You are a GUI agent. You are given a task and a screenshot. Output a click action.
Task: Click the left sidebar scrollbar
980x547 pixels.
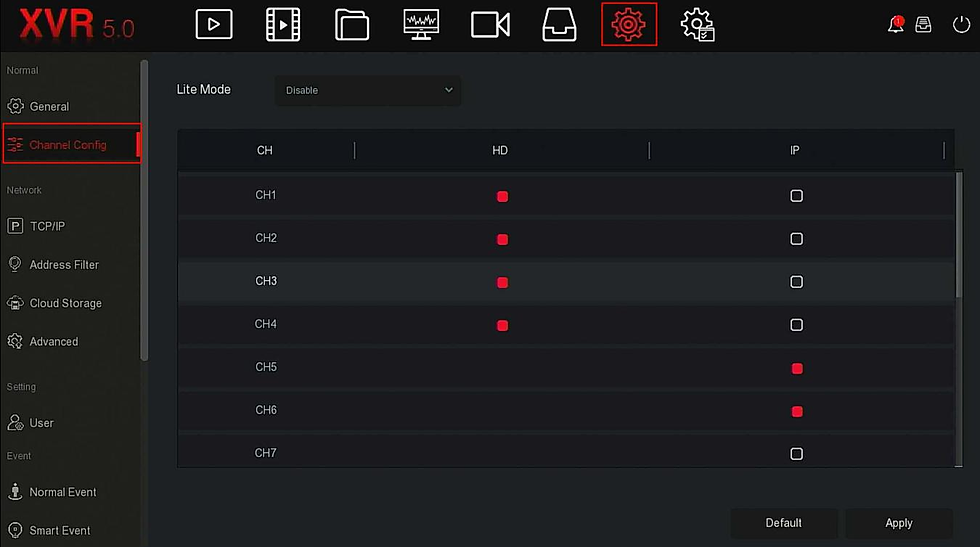coord(144,210)
